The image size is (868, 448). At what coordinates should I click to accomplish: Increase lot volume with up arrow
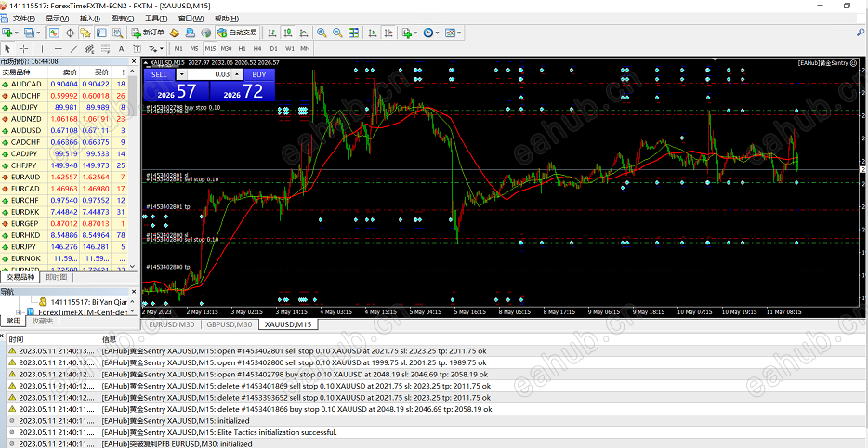tap(236, 74)
